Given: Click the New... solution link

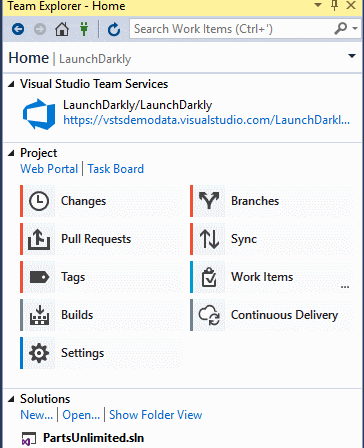Looking at the screenshot, I should [37, 415].
